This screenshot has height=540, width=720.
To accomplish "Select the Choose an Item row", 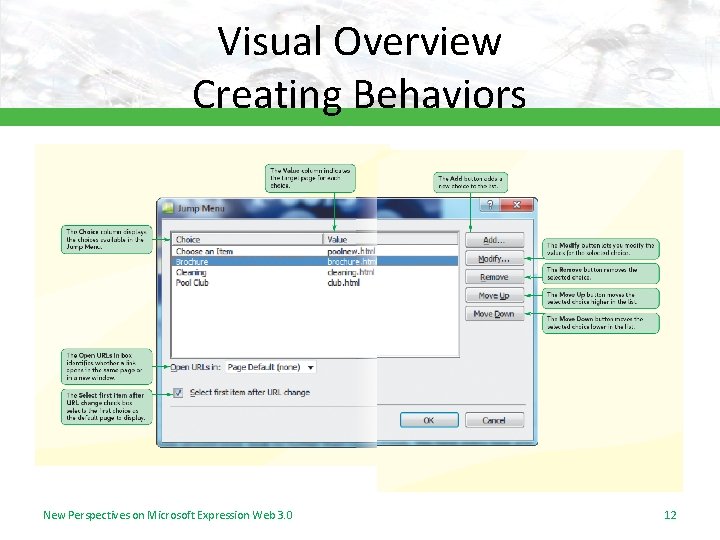I will pos(315,251).
